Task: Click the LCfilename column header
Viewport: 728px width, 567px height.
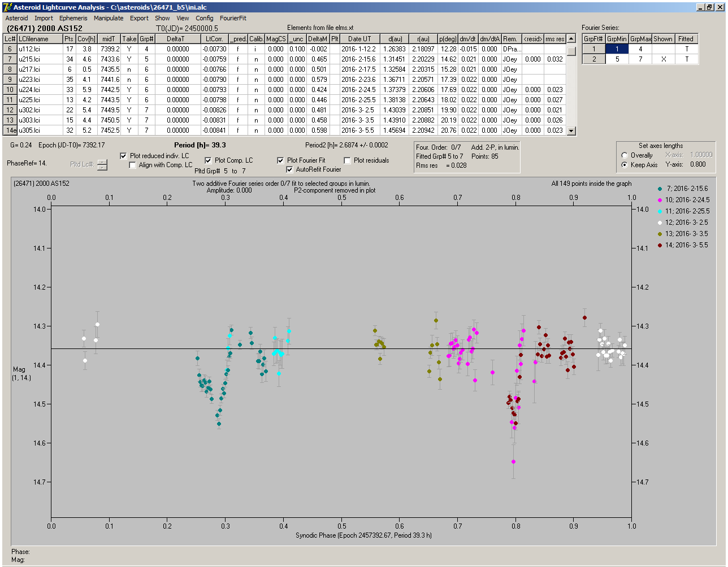Action: 40,39
